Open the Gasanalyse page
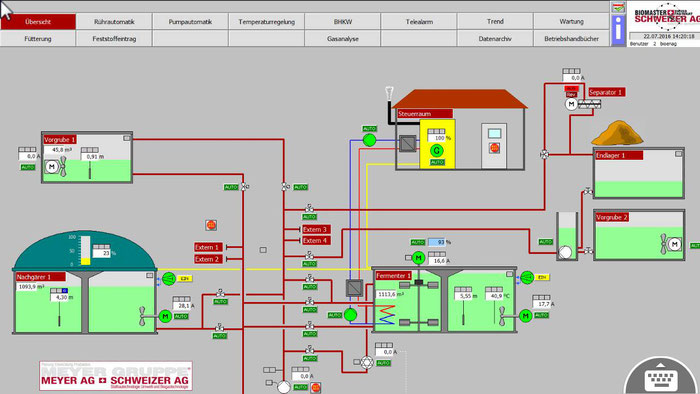The image size is (700, 394). [x=343, y=39]
